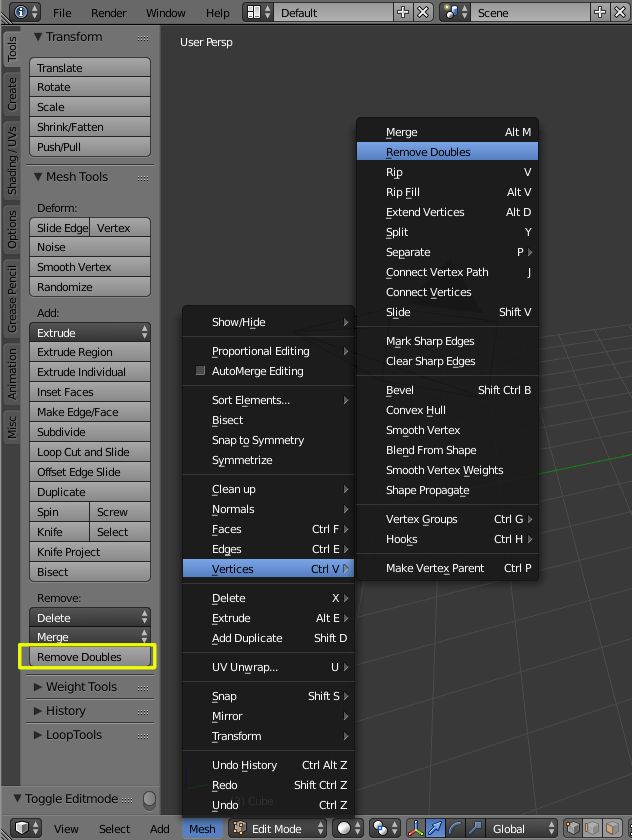Click the Remove Doubles tool button
This screenshot has width=632, height=840.
[90, 656]
